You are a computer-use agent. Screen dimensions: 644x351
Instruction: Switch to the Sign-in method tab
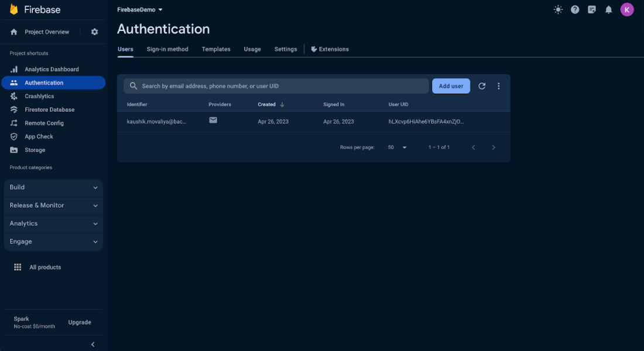point(167,49)
